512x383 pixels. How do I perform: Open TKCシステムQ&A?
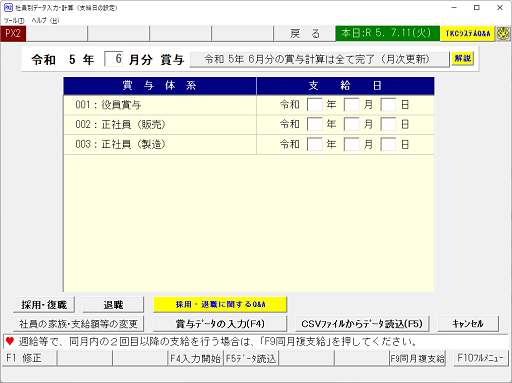click(467, 33)
